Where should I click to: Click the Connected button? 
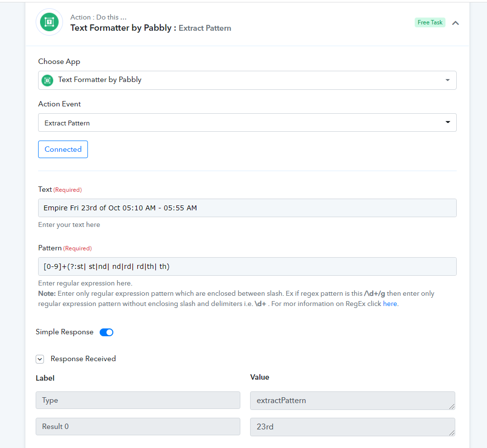(x=63, y=149)
